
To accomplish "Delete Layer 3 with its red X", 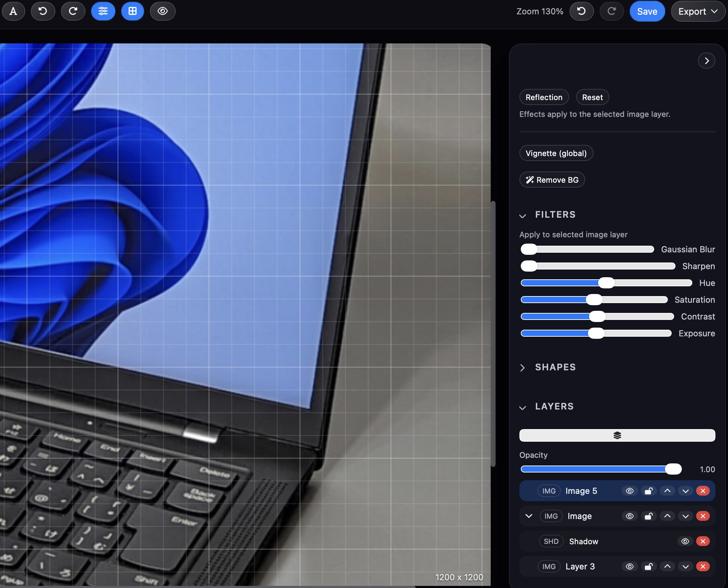I will [x=703, y=566].
